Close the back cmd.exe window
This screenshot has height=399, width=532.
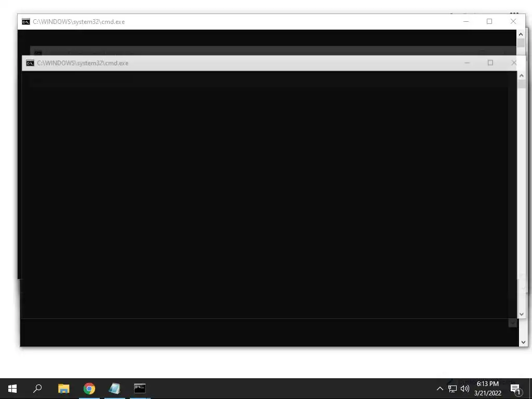[513, 21]
